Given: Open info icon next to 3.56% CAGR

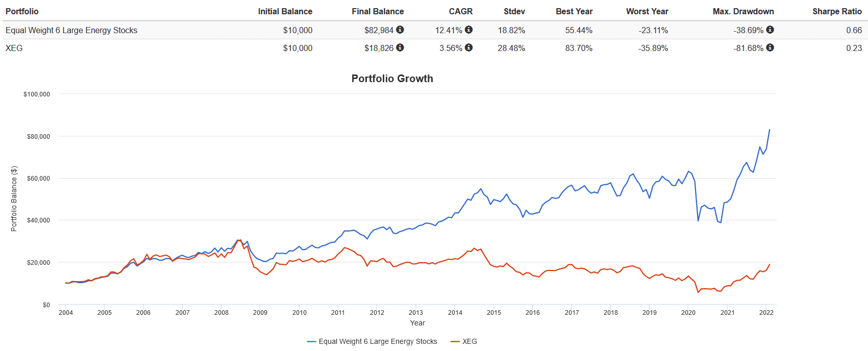Looking at the screenshot, I should coord(468,47).
